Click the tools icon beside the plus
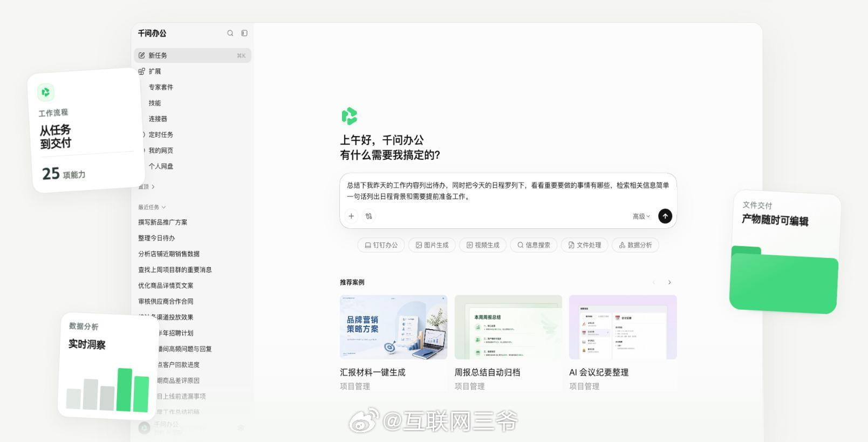The width and height of the screenshot is (868, 442). [x=369, y=216]
